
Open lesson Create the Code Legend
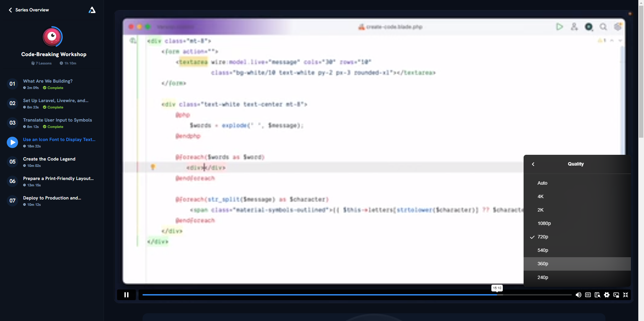pyautogui.click(x=49, y=159)
